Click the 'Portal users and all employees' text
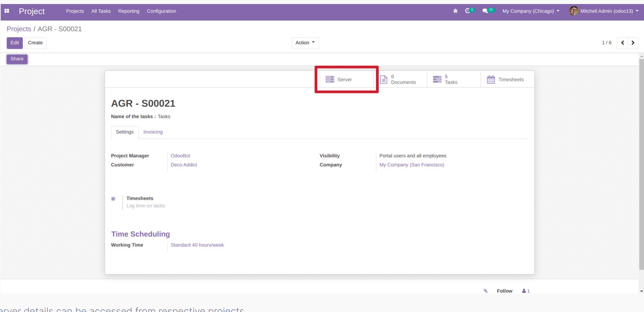Image resolution: width=644 pixels, height=312 pixels. (413, 156)
